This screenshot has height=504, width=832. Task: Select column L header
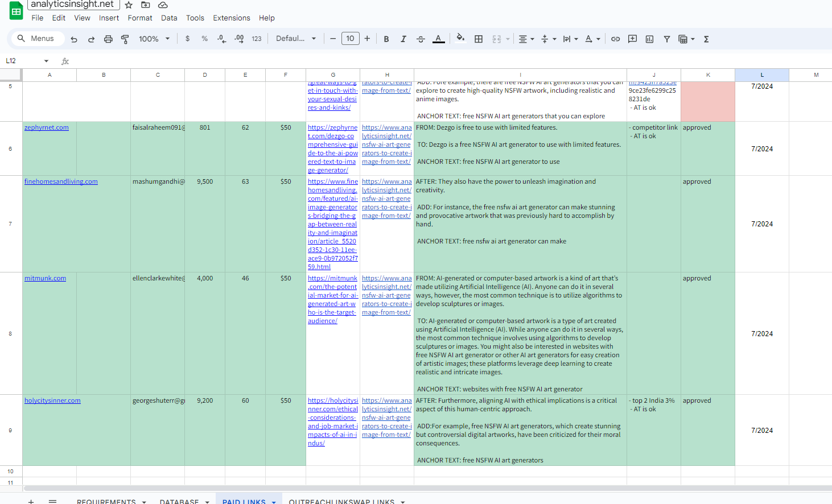click(x=762, y=75)
